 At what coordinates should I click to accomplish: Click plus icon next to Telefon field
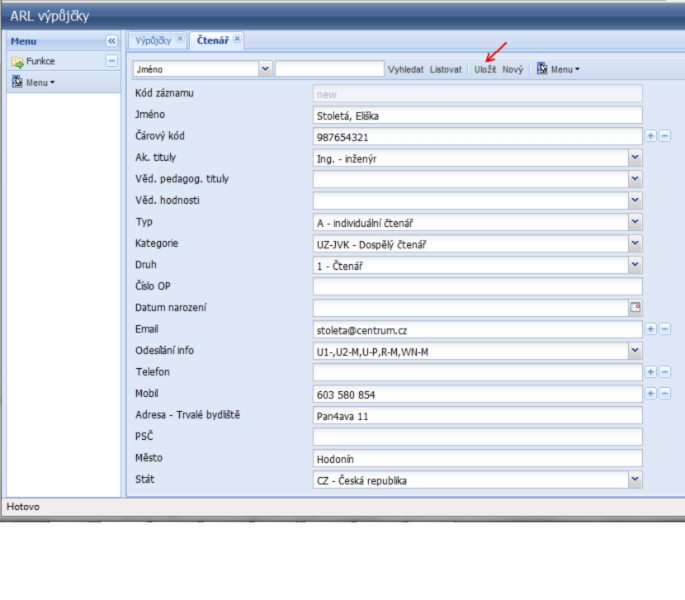(x=651, y=372)
